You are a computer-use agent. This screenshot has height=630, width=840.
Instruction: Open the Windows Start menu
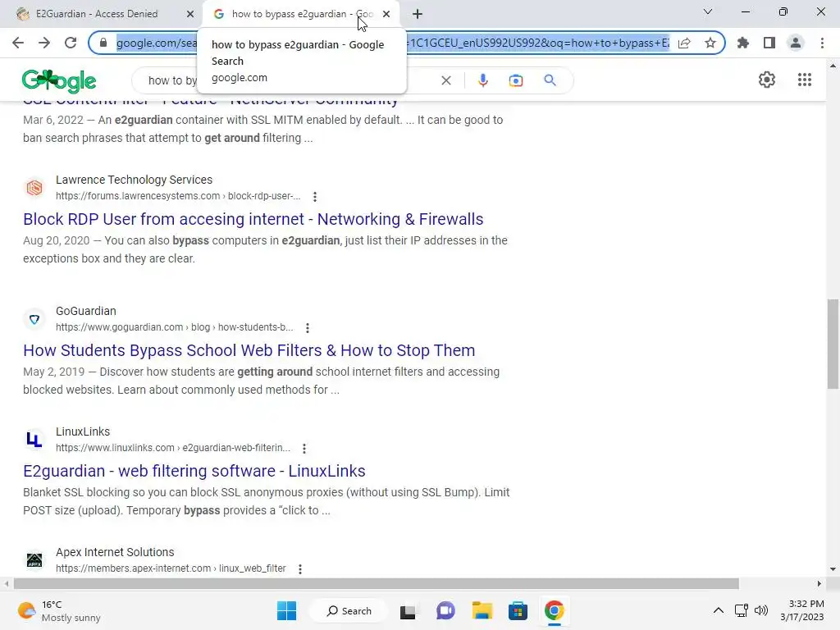point(286,610)
